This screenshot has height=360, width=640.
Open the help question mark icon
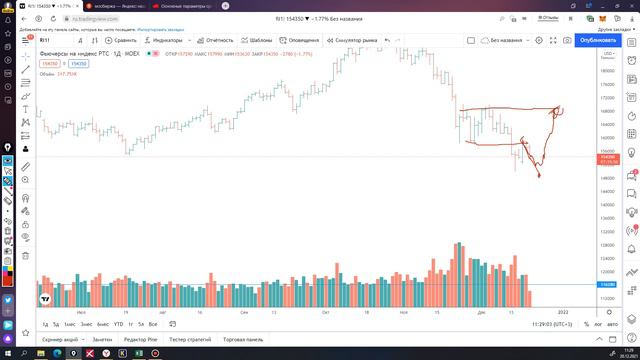coord(631,338)
